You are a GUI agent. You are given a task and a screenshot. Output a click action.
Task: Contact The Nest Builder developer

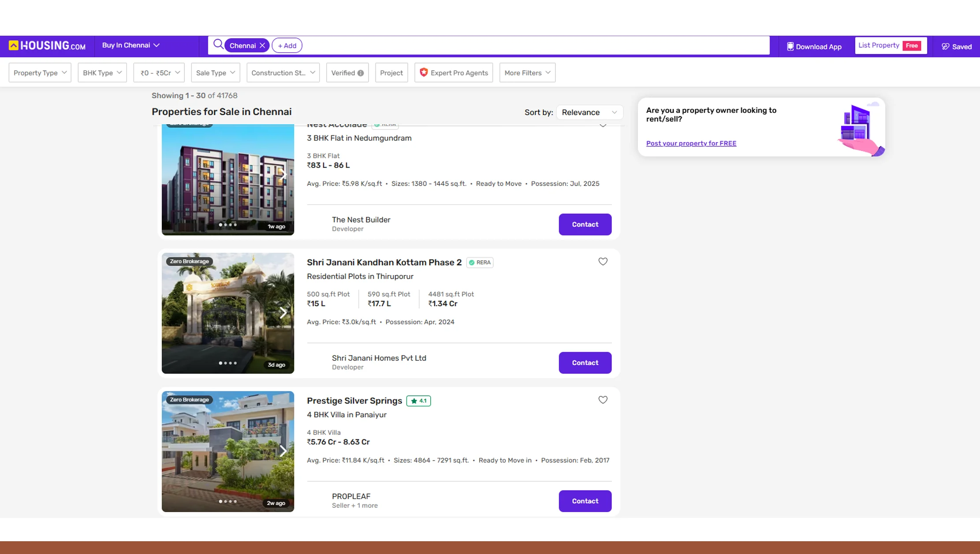pyautogui.click(x=585, y=225)
